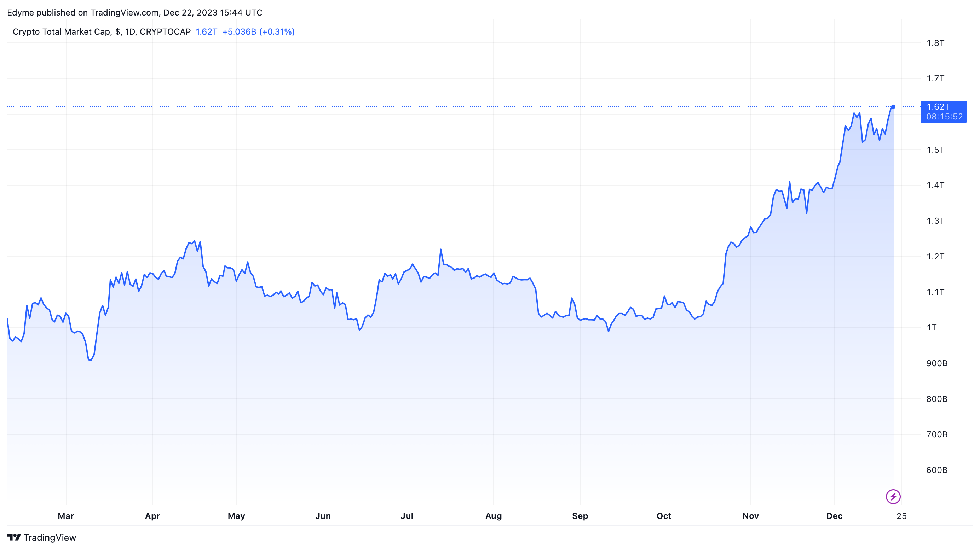
Task: Click the Mar label on time axis
Action: (66, 516)
